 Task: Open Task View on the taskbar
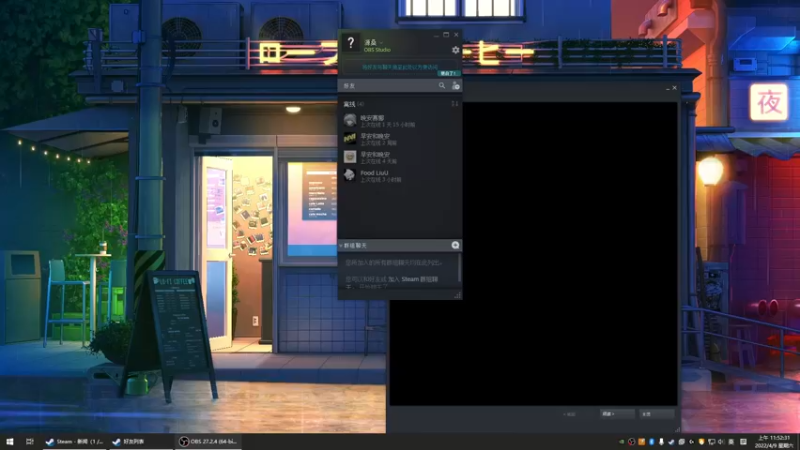(30, 441)
